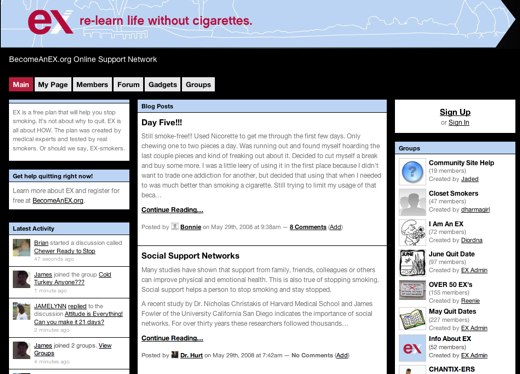
Task: Go to the Forum tab
Action: click(x=128, y=85)
